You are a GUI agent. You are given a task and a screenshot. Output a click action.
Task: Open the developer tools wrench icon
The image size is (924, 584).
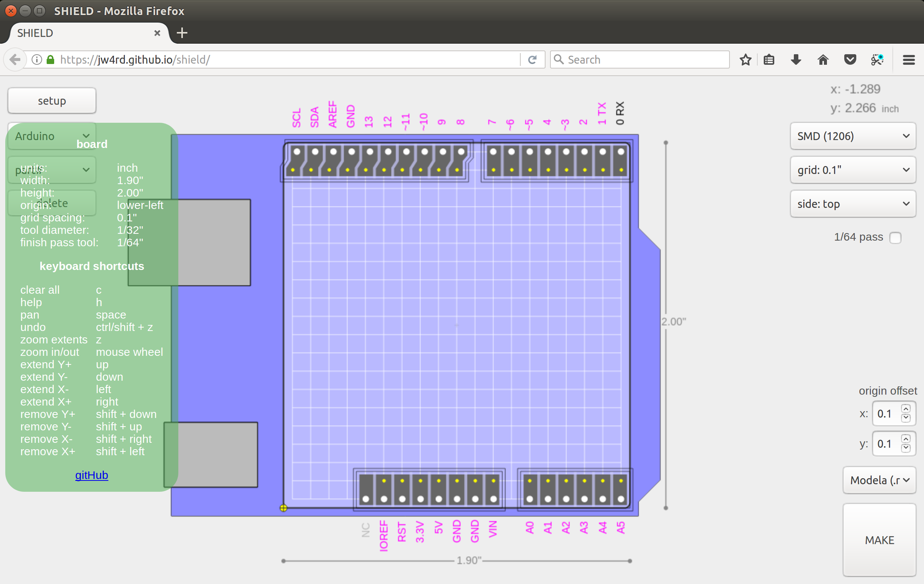[877, 59]
